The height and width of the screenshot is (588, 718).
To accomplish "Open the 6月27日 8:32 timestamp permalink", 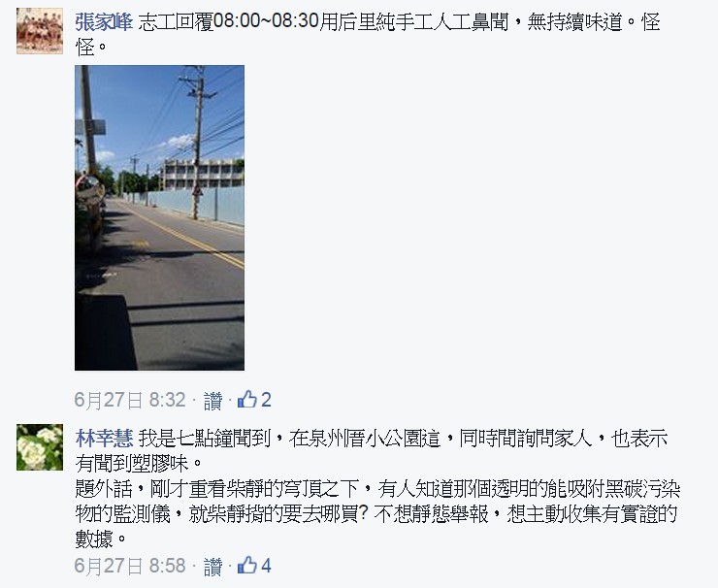I will click(x=130, y=400).
